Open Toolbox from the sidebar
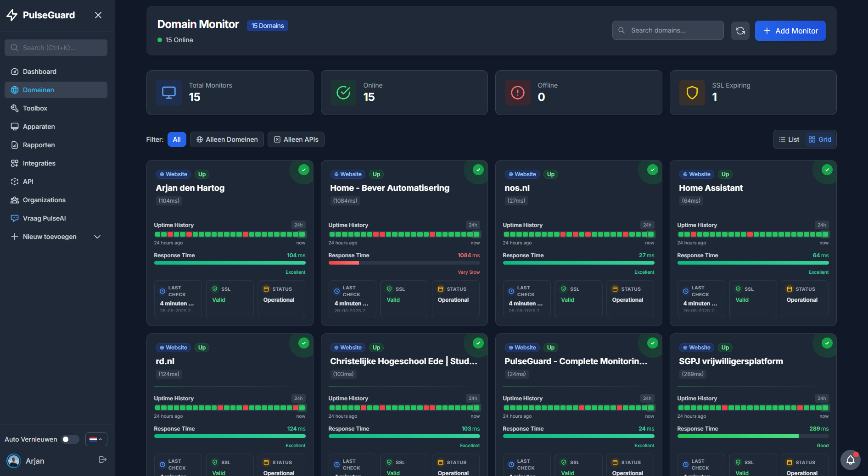Viewport: 868px width, 476px height. click(x=56, y=108)
